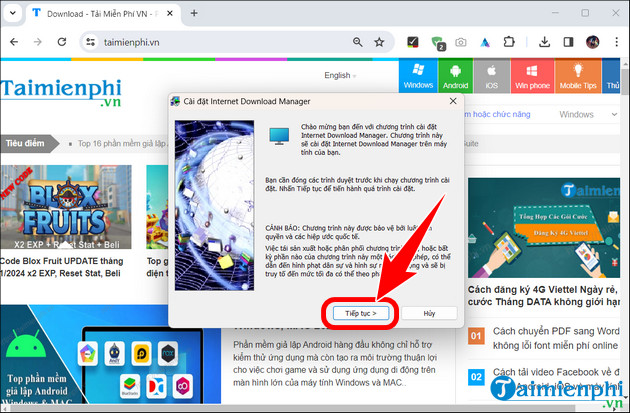Open site information icon in address bar
The height and width of the screenshot is (413, 630).
coord(91,42)
